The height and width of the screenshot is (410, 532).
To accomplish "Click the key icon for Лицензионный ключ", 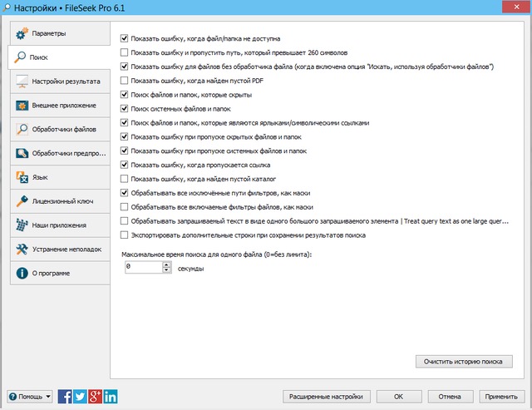I will click(x=22, y=201).
